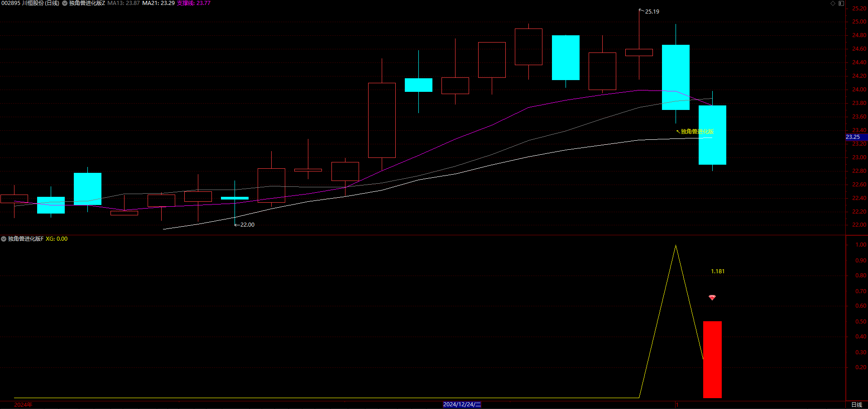Open the 独角兽进化版Z indicator dropdown arrow
Image resolution: width=868 pixels, height=409 pixels.
click(x=65, y=3)
